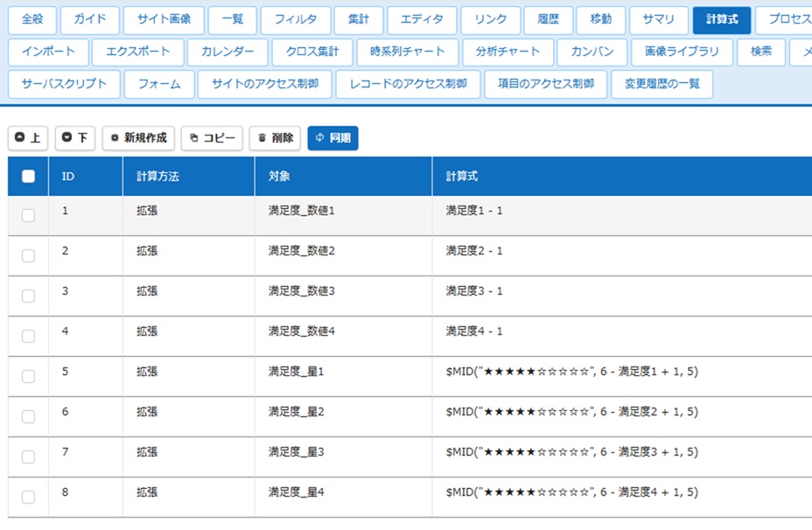Switch to the フィルタ tab
812x530 pixels.
point(296,19)
